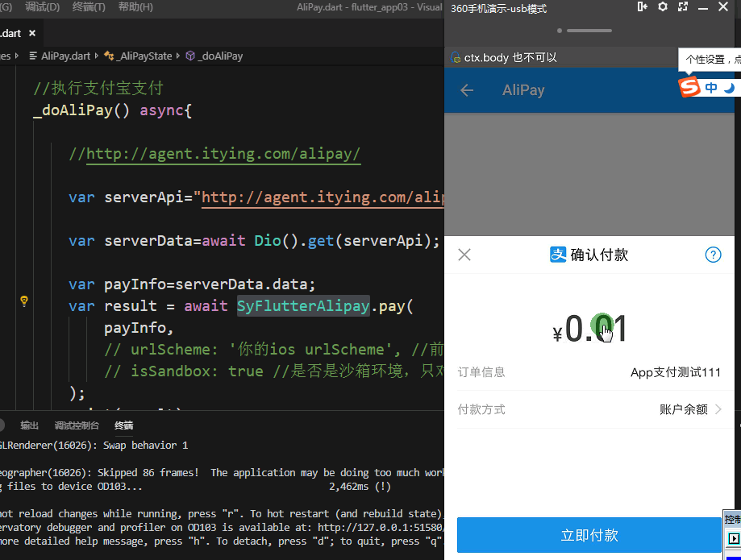Click the Alipay logo beside 确认付款
741x560 pixels.
558,255
